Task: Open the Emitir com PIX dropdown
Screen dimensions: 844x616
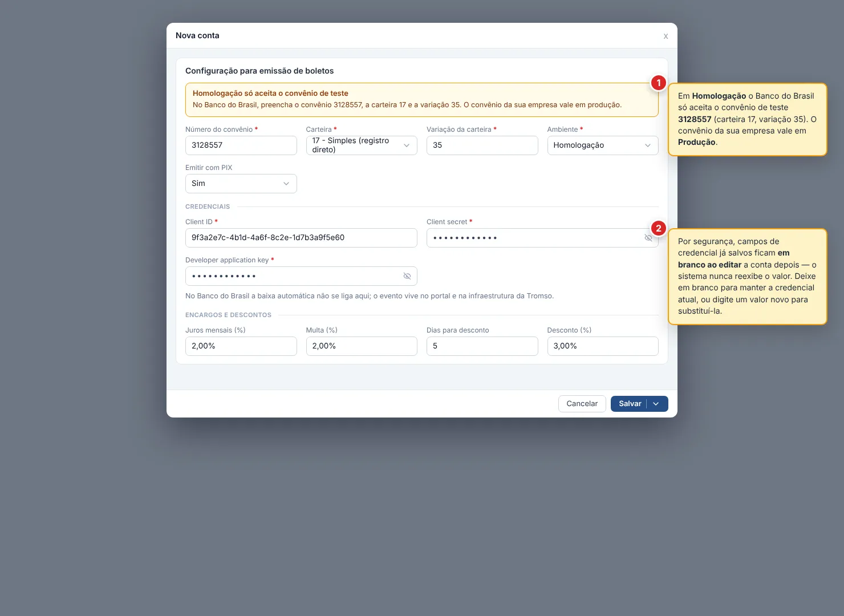Action: tap(241, 184)
